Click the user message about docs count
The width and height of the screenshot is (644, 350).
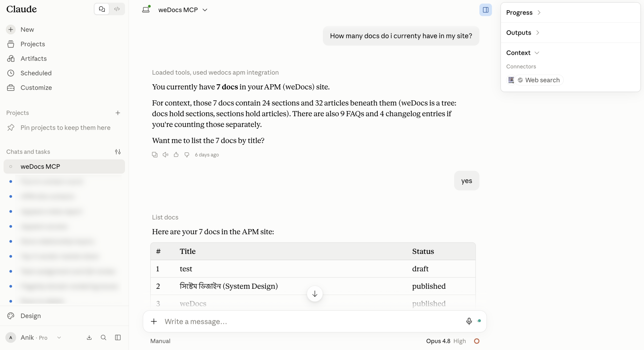coord(401,36)
